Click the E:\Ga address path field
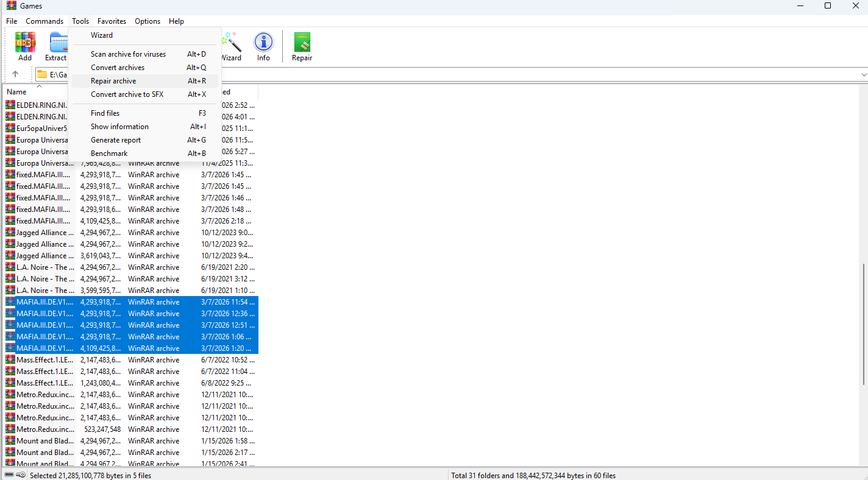Viewport: 868px width, 480px height. pos(59,74)
